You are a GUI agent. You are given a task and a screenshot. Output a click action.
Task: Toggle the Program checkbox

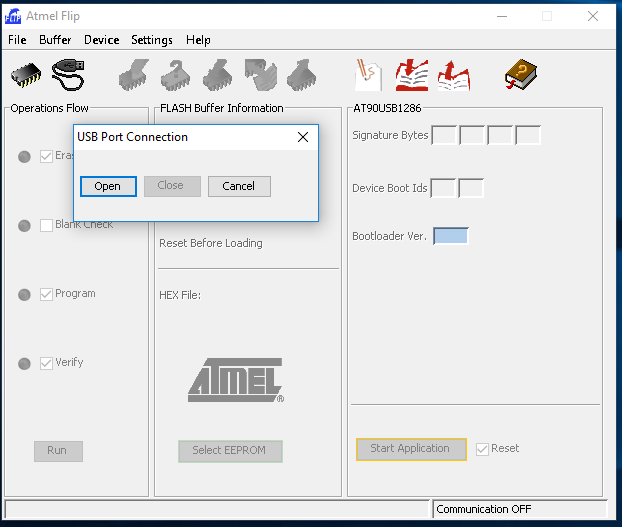coord(46,294)
